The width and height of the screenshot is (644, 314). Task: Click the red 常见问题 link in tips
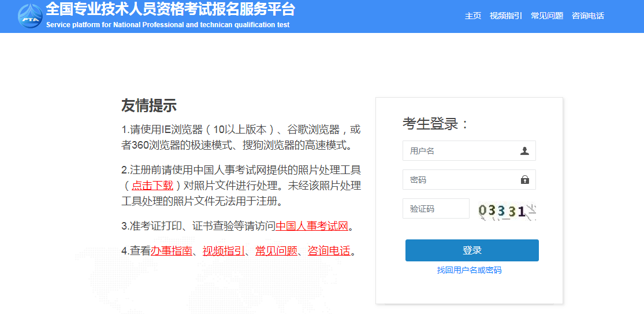pyautogui.click(x=276, y=251)
